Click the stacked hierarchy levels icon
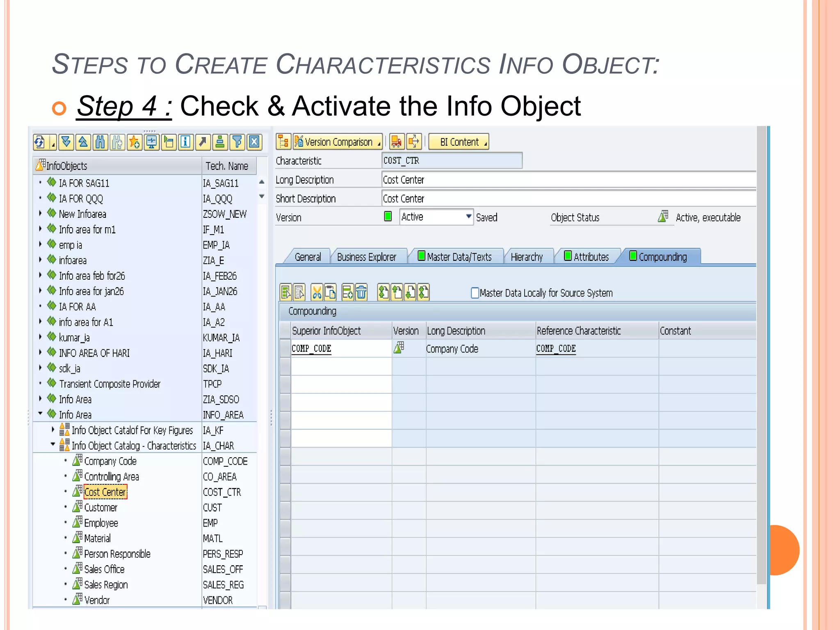This screenshot has width=840, height=630. coord(220,142)
